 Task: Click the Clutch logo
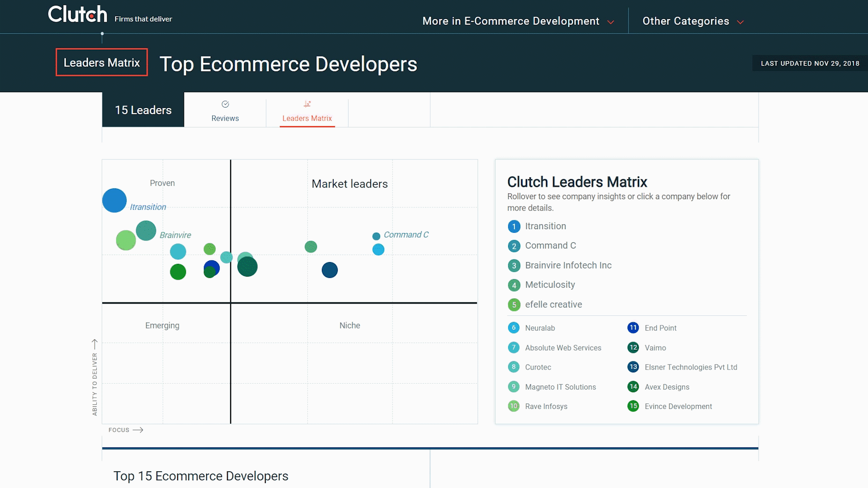pyautogui.click(x=77, y=14)
